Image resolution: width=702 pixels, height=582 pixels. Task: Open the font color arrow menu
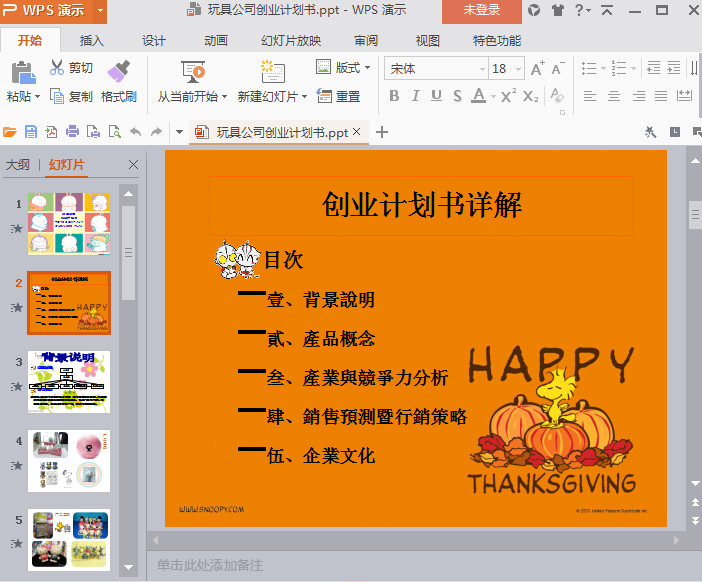[493, 97]
